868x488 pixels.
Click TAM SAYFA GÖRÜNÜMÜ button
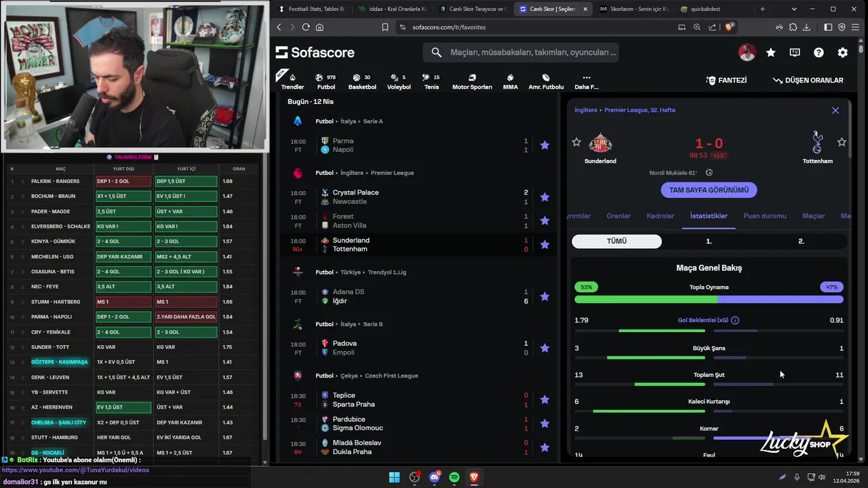tap(709, 190)
